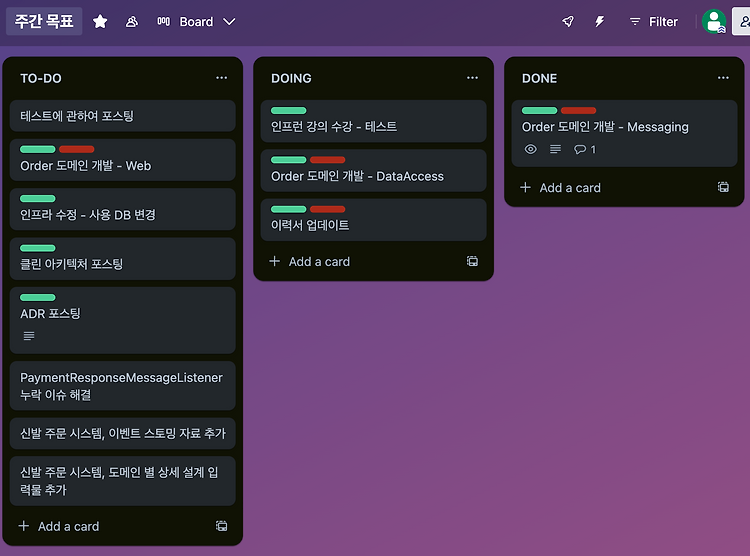Open card 테스트에 관하여 포스팅
The height and width of the screenshot is (556, 750).
point(122,116)
